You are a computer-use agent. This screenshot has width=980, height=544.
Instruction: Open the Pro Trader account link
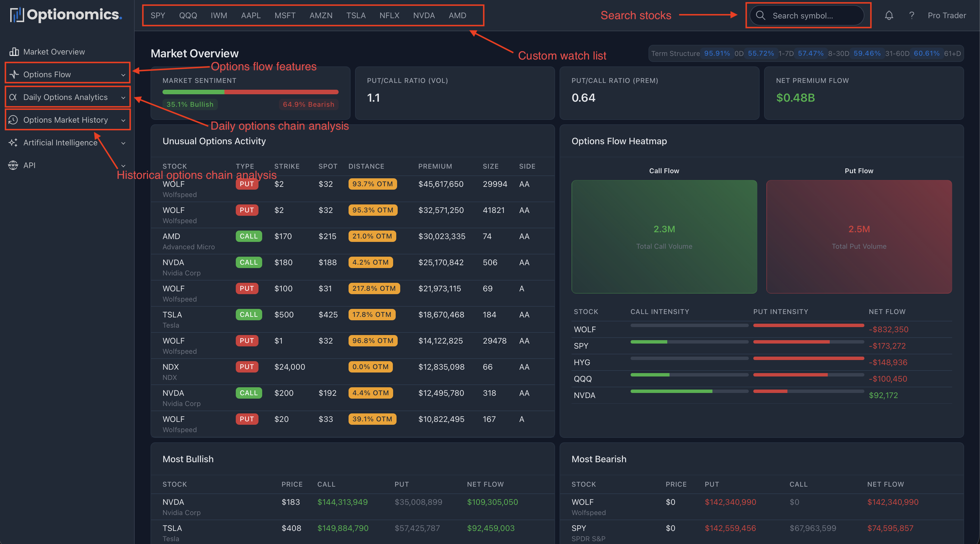pyautogui.click(x=946, y=16)
